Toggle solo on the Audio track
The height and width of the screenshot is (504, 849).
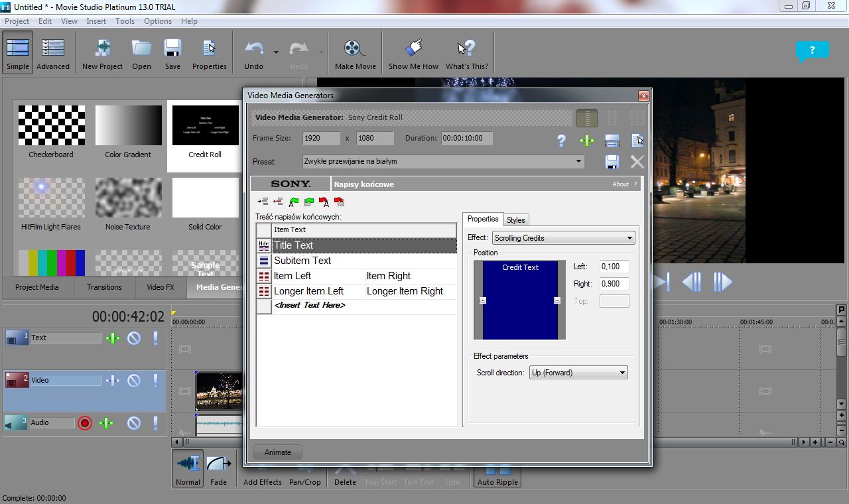coord(156,423)
